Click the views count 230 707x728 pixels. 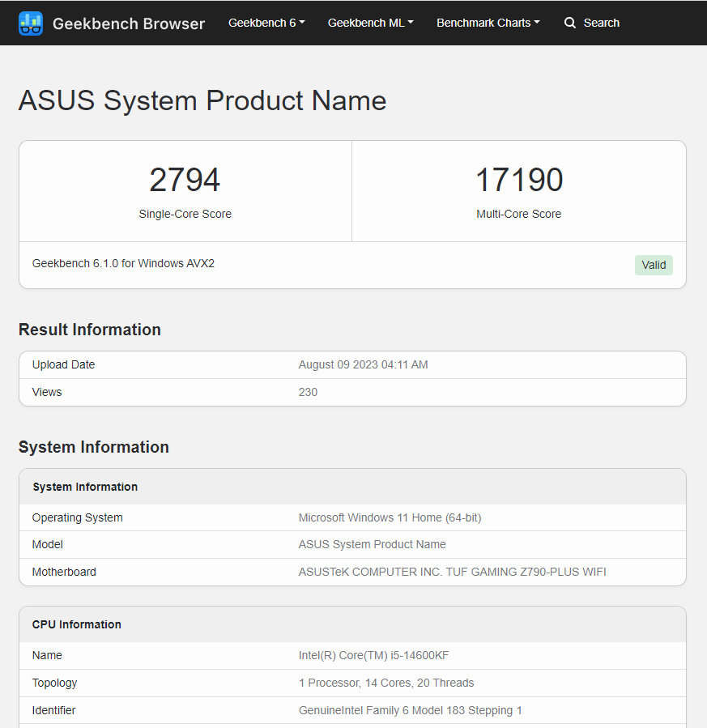tap(308, 392)
